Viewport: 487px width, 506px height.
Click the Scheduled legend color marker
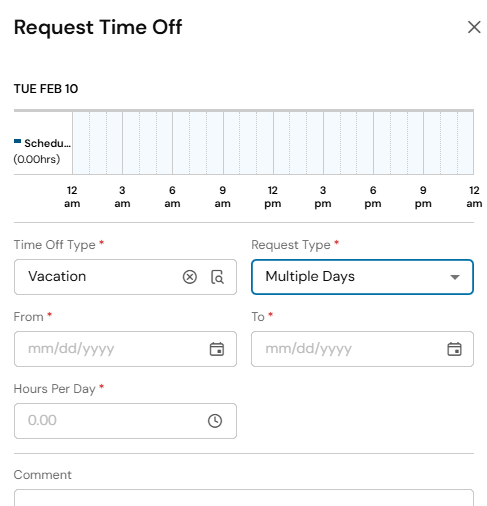click(x=17, y=141)
